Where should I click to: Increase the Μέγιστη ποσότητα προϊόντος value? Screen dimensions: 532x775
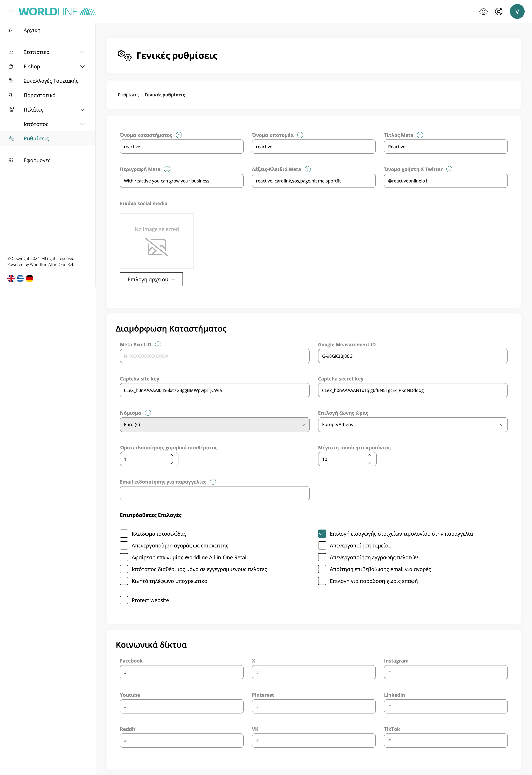[369, 455]
